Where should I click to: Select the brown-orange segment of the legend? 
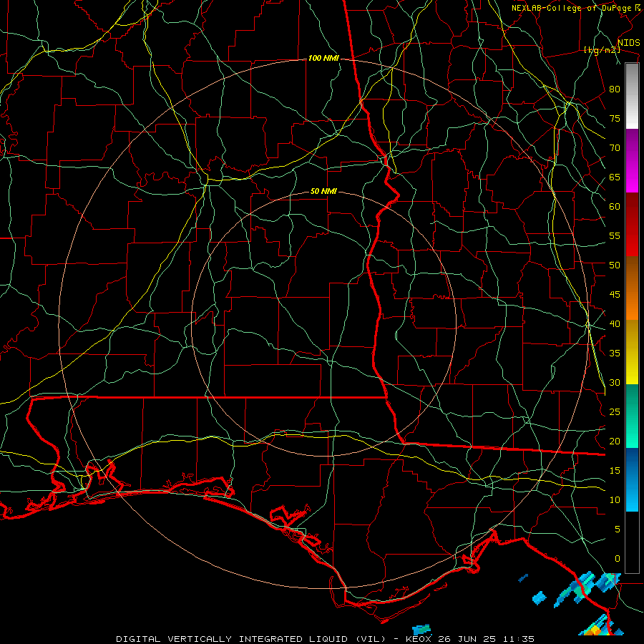click(x=632, y=288)
